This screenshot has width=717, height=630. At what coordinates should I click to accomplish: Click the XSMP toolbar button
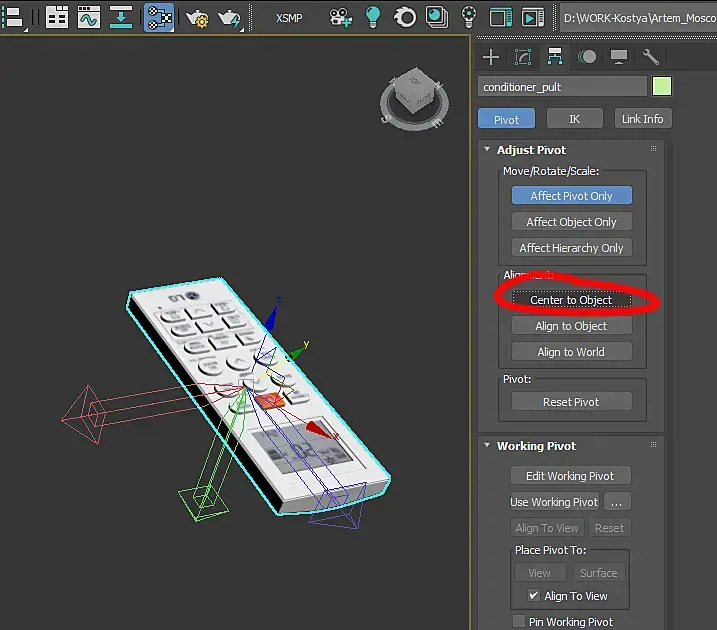pos(289,18)
